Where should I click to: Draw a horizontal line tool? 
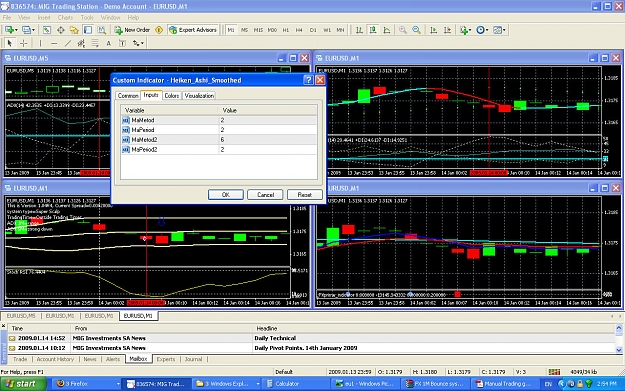click(x=54, y=43)
